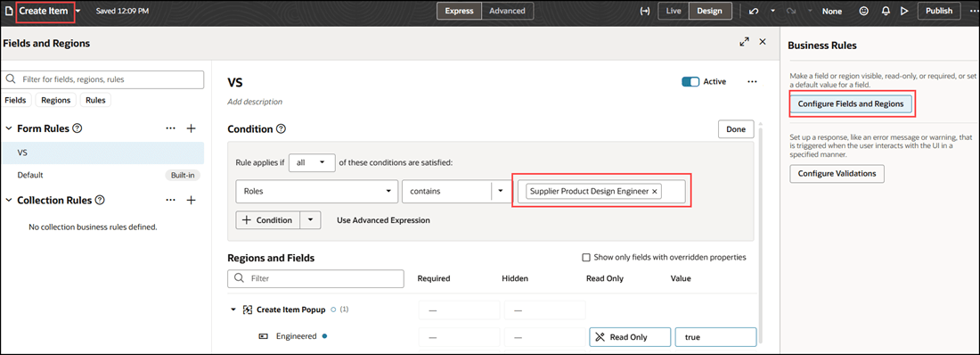This screenshot has width=980, height=355.
Task: Collapse the Form Rules section
Action: pyautogui.click(x=9, y=128)
